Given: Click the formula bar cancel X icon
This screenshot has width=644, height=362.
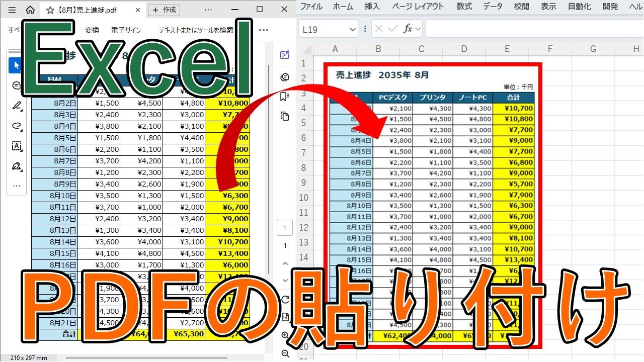Looking at the screenshot, I should point(379,29).
